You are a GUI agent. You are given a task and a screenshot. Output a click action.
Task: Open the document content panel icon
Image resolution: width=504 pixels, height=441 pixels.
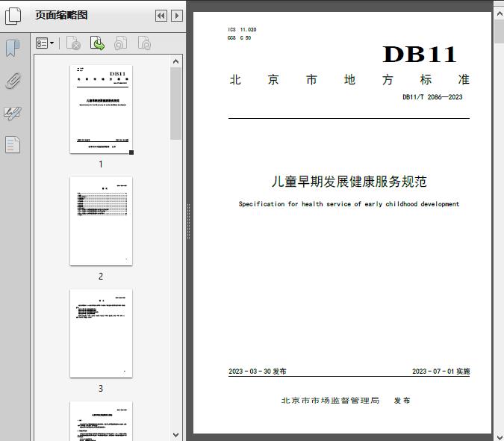pyautogui.click(x=13, y=144)
